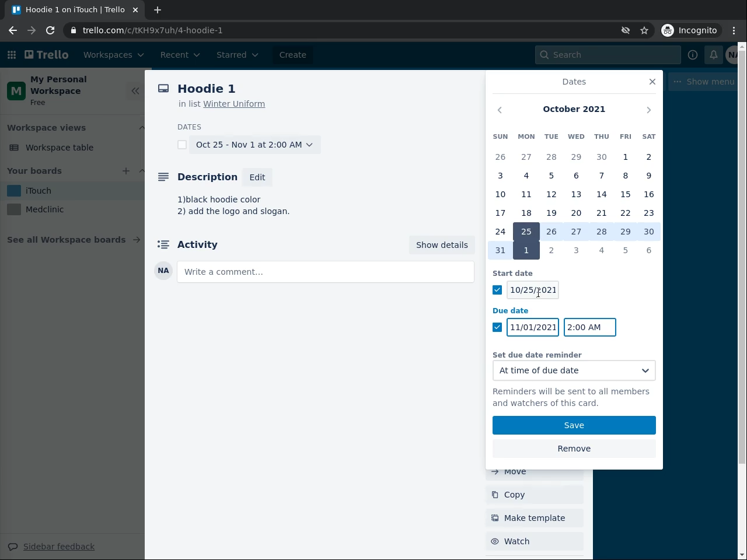Open the Recent dropdown
The height and width of the screenshot is (560, 747).
click(180, 55)
